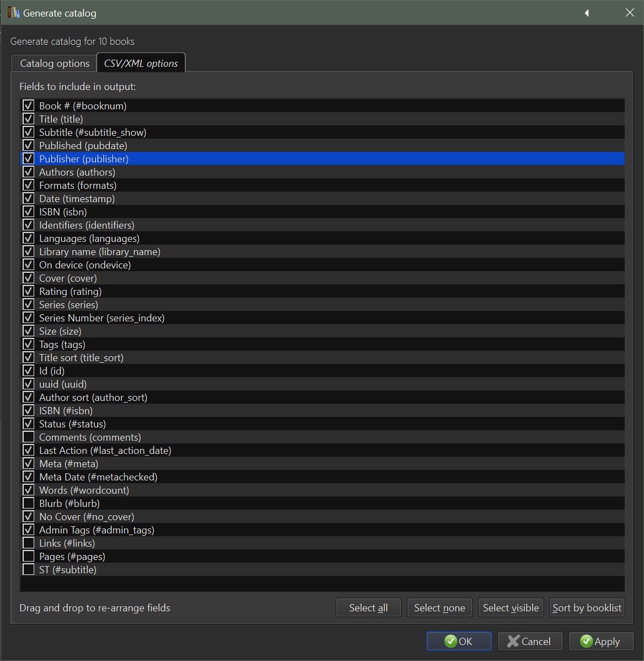Select 'Series Number (series_index)' row

click(x=323, y=318)
